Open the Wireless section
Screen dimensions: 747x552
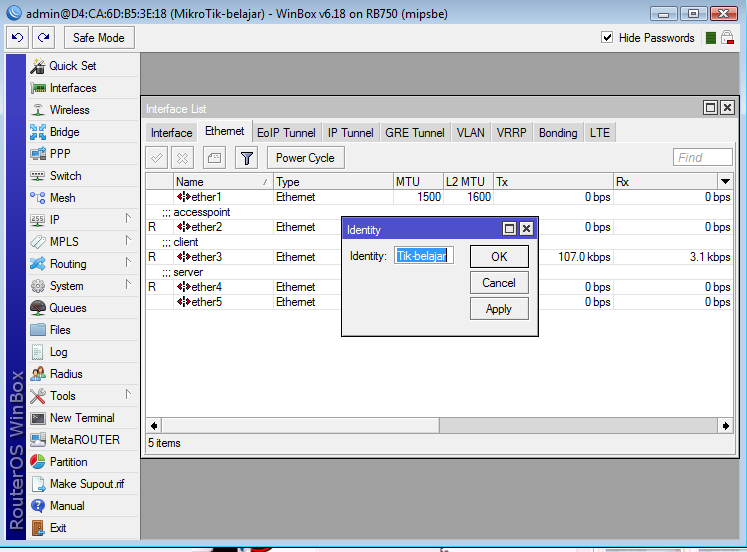pos(83,110)
